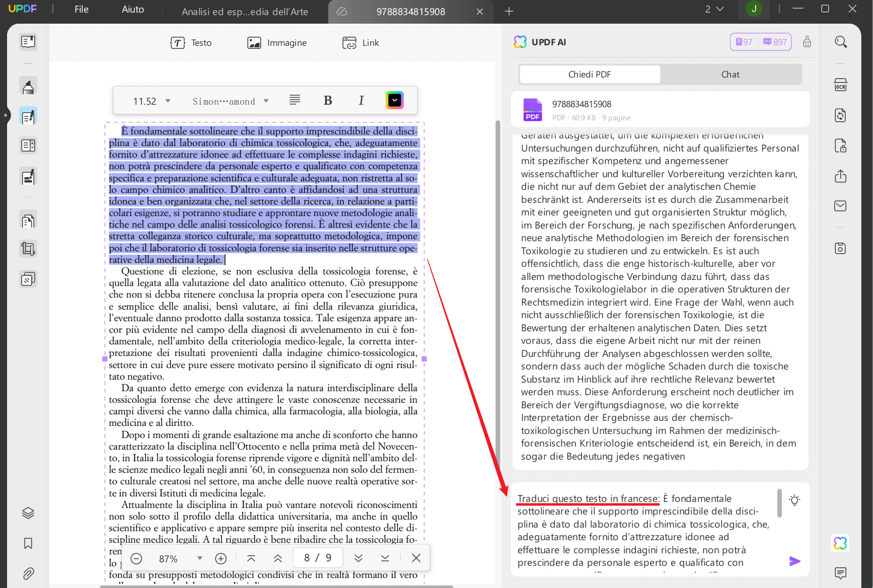This screenshot has width=873, height=588.
Task: Zoom in with plus icon
Action: [221, 558]
